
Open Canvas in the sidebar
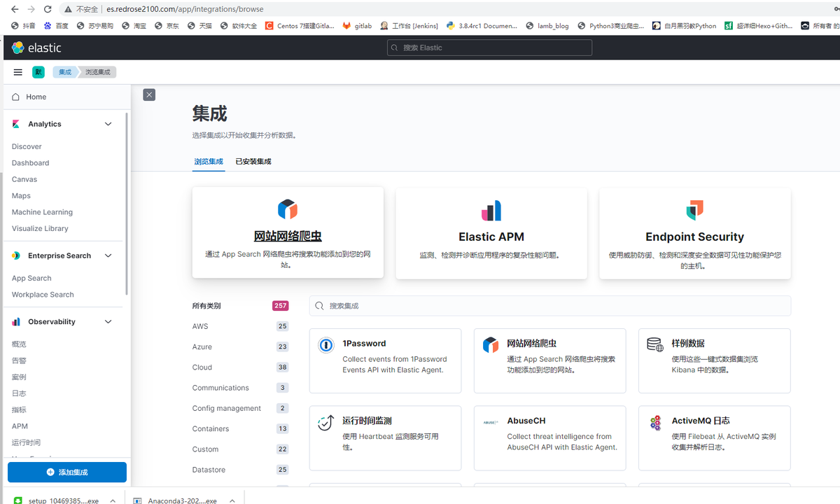click(24, 179)
